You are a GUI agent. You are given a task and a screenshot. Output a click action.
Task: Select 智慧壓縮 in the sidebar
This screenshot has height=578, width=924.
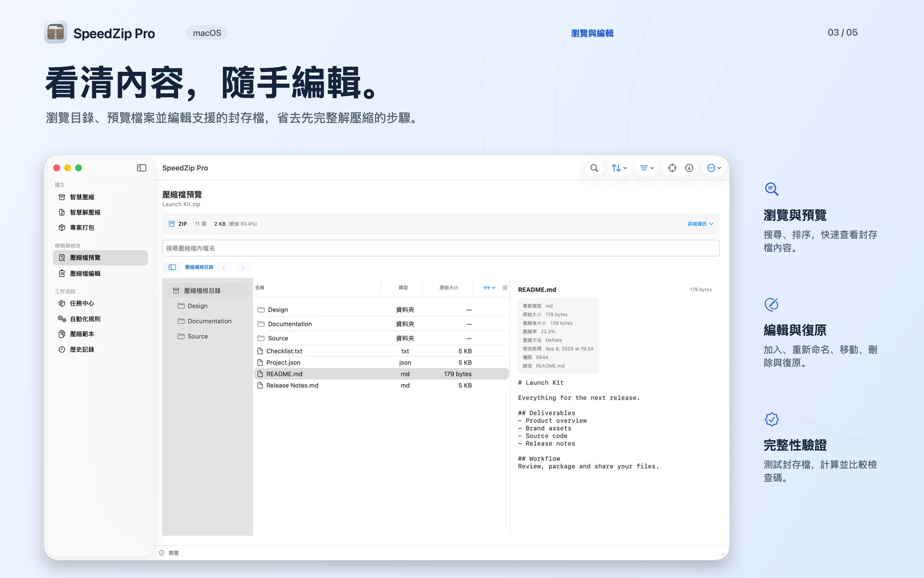[x=100, y=197]
